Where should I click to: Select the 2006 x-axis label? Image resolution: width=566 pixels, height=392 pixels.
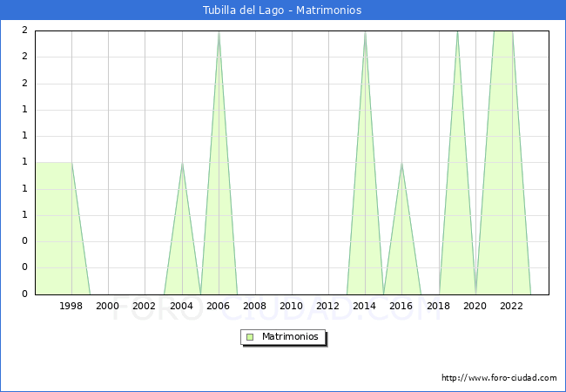pos(218,306)
